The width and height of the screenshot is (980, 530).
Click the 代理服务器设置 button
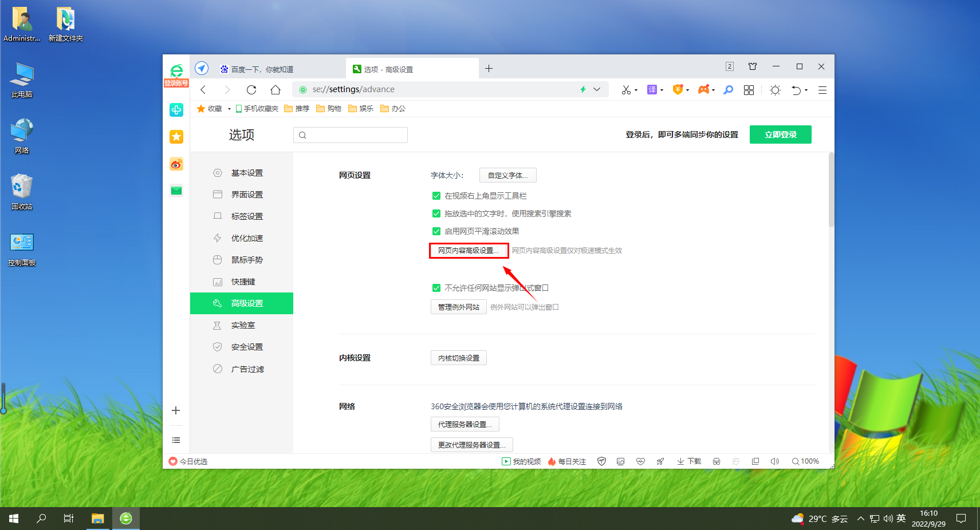click(x=465, y=424)
